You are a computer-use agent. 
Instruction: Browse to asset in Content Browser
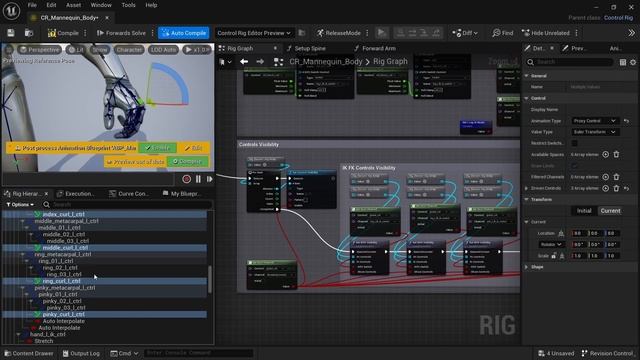click(29, 33)
